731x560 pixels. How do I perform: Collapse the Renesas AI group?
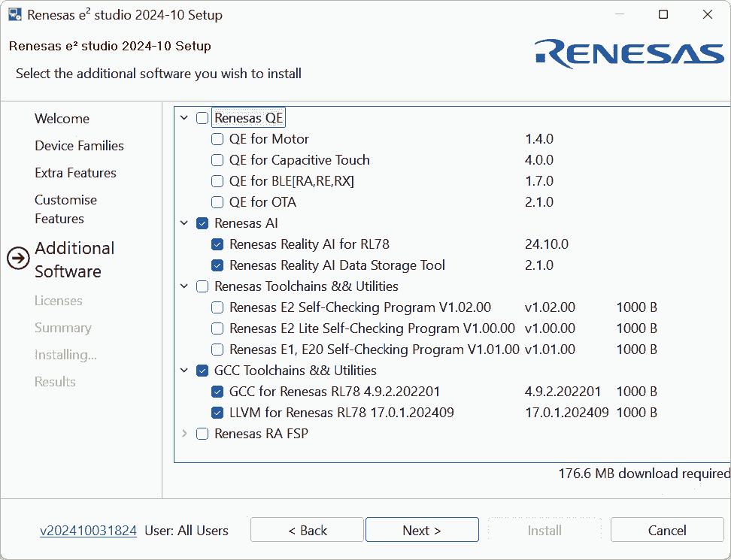point(184,223)
